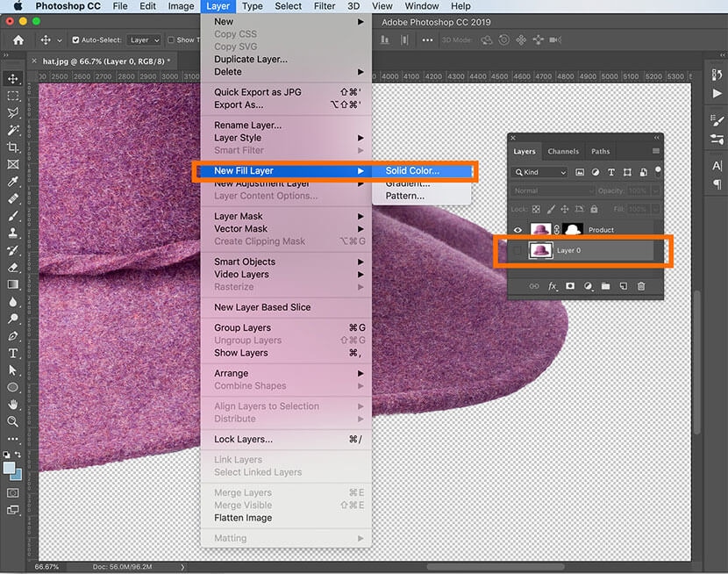Select the Eyedropper tool

tap(13, 182)
